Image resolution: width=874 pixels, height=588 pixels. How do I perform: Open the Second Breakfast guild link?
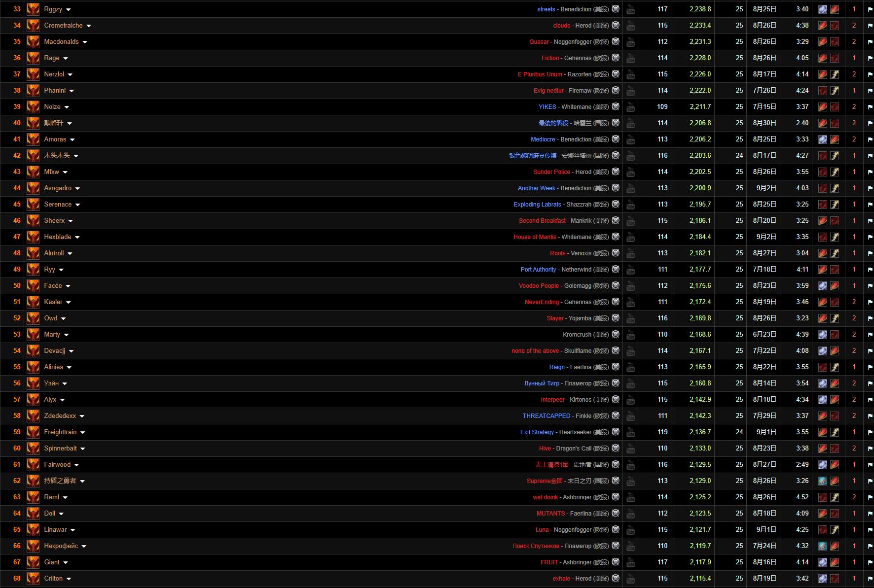(x=542, y=221)
